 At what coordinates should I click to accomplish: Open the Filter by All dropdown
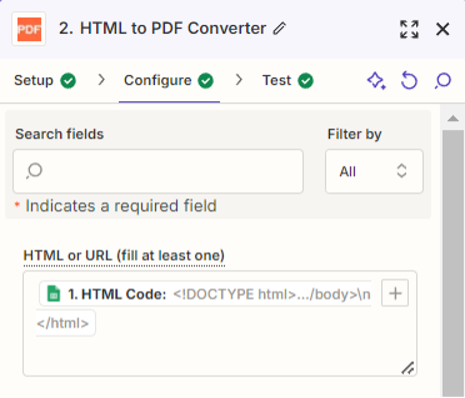pyautogui.click(x=374, y=171)
